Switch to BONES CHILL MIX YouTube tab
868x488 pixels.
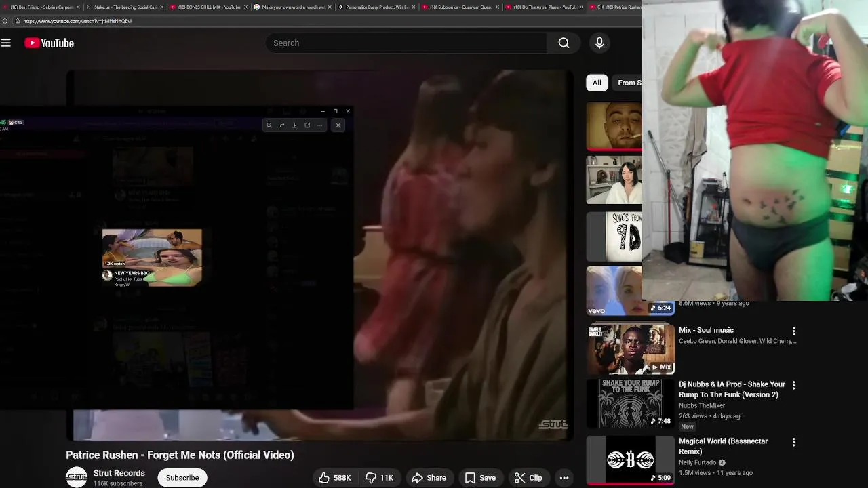coord(210,7)
